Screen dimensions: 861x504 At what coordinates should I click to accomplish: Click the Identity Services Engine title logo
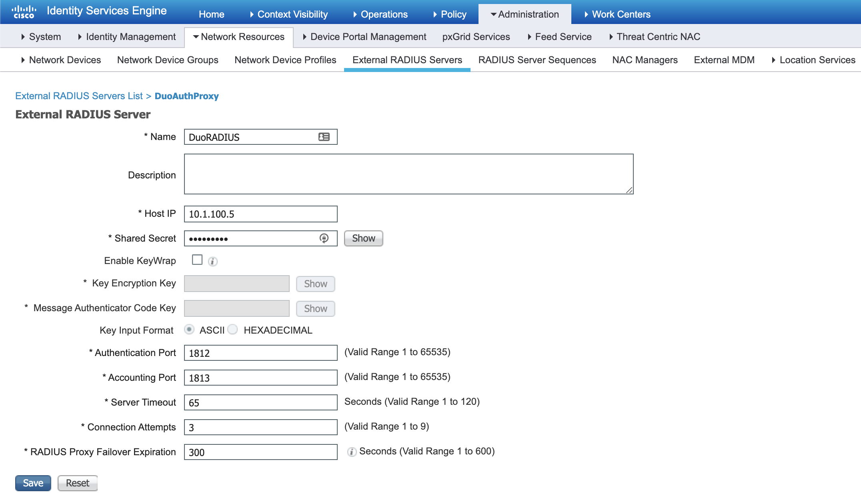point(106,10)
